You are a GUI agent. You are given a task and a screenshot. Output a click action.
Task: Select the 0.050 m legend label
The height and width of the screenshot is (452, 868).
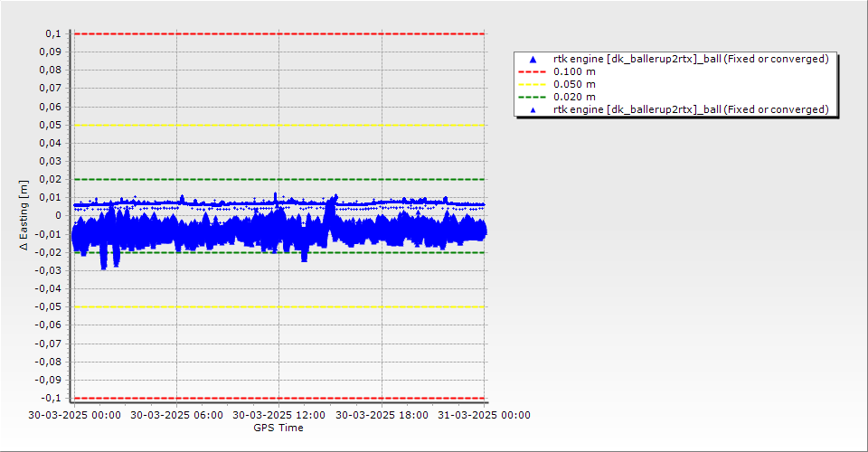[x=574, y=84]
